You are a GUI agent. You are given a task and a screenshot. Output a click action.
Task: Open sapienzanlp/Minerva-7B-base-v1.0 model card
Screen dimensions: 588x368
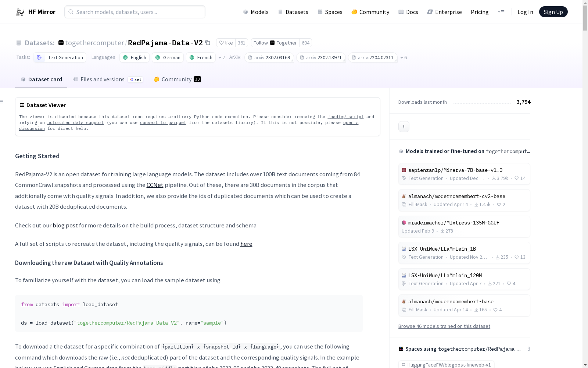(464, 174)
